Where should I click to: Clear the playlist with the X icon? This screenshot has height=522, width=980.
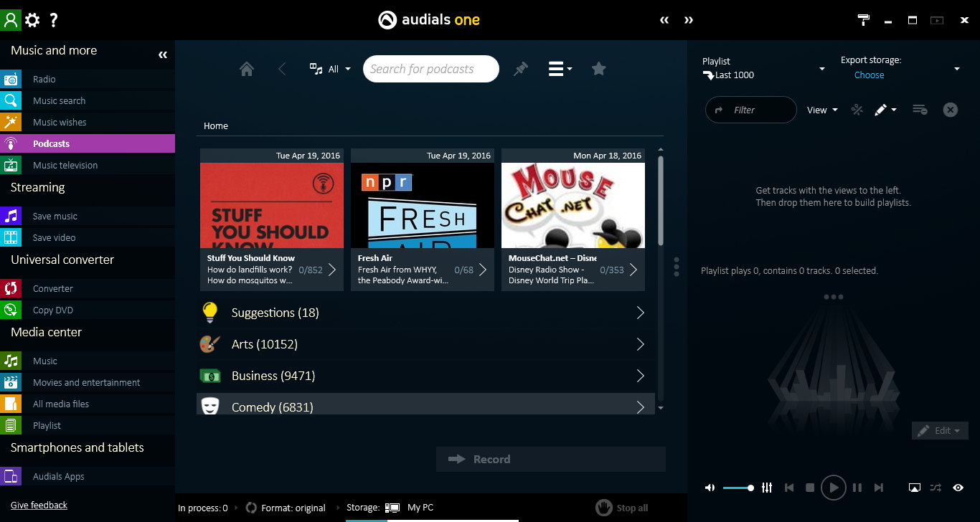tap(950, 110)
